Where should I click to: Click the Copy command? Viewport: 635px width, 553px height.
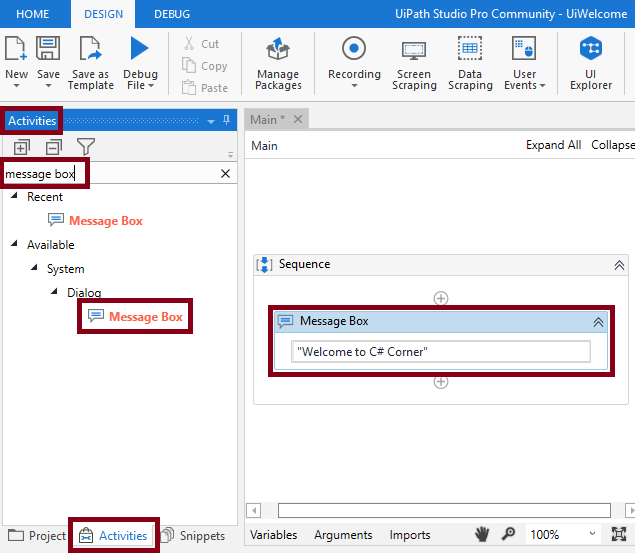[x=205, y=66]
